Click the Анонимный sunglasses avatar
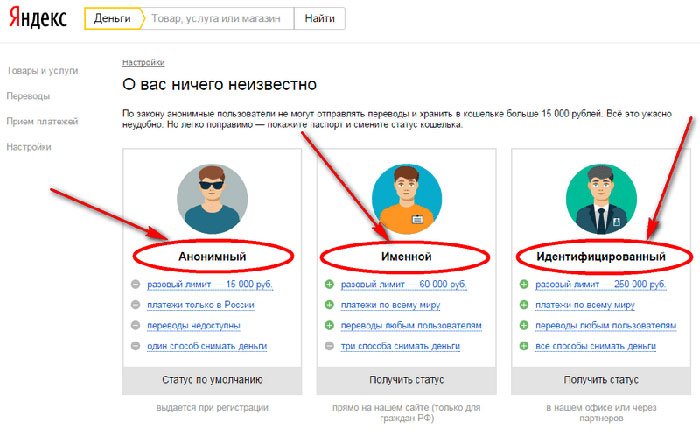This screenshot has height=444, width=700. pos(212,199)
